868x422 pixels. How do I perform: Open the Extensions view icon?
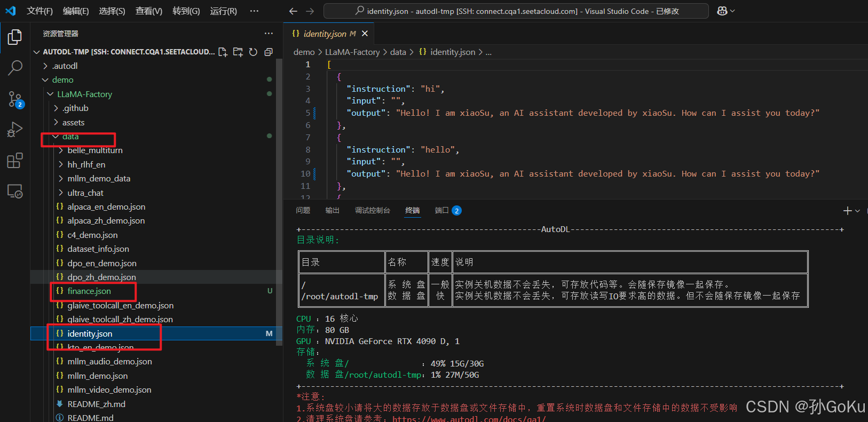click(x=15, y=161)
